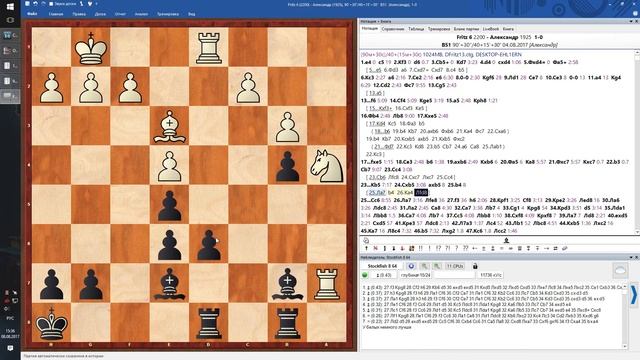640x360 pixels.
Task: Open Windows Task View
Action: [x=10, y=20]
